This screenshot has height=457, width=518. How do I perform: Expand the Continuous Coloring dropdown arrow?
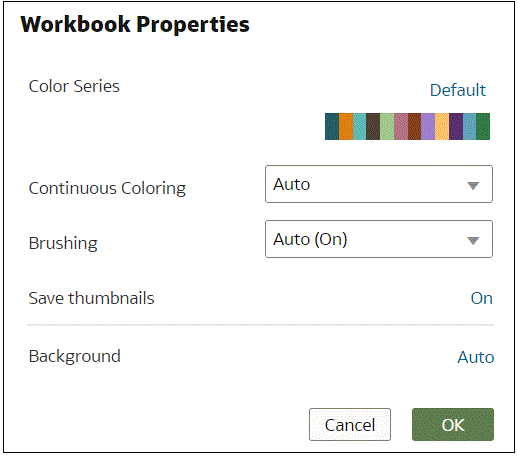pyautogui.click(x=473, y=185)
